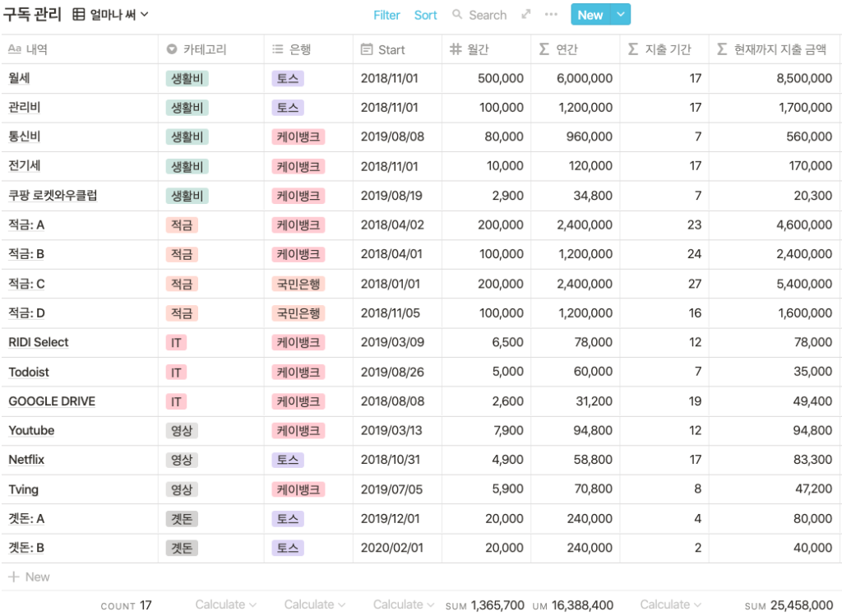Viewport: 842px width, 616px height.
Task: Open the 얼마나 써 table view switcher
Action: (x=110, y=15)
